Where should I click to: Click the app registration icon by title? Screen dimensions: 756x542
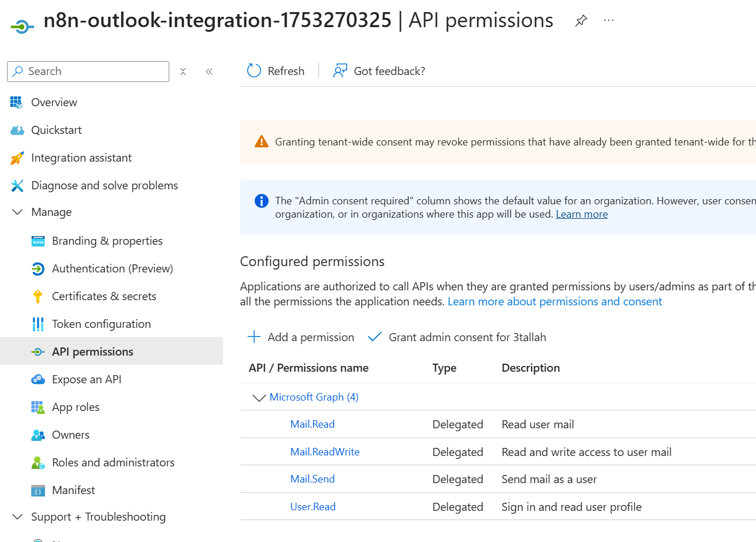22,26
